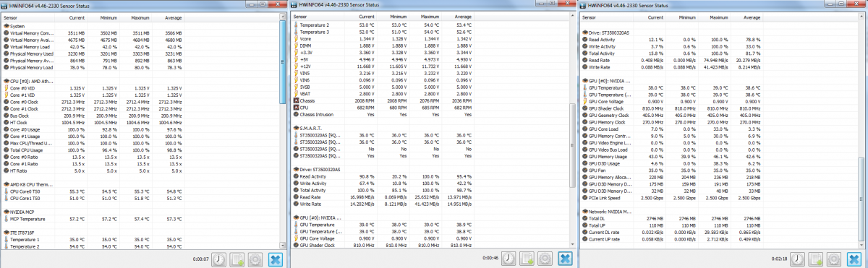This screenshot has height=268, width=868.
Task: Click the logging icon in the 0:00:07 window
Action: [237, 259]
